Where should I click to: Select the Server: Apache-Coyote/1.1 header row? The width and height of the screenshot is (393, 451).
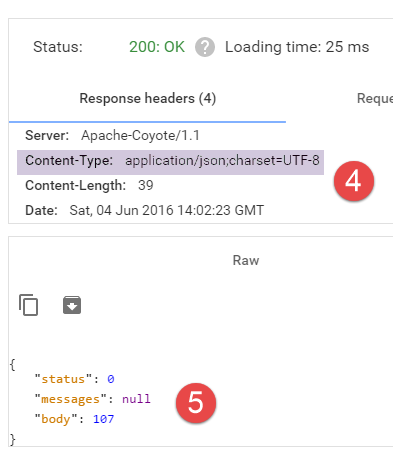pos(112,136)
